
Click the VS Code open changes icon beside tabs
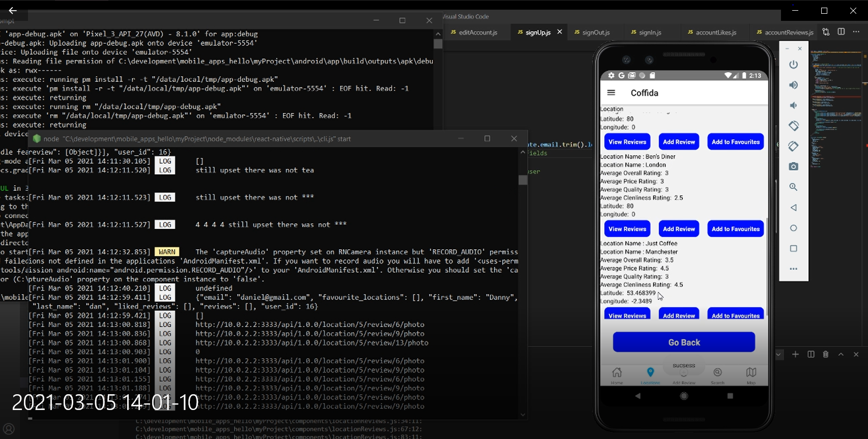pyautogui.click(x=826, y=32)
